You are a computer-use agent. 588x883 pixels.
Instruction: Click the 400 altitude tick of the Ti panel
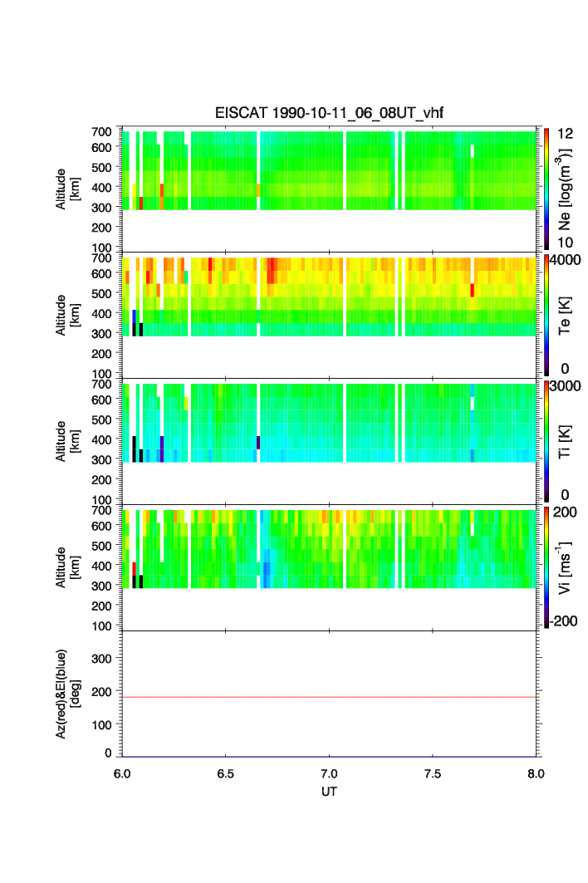pos(102,439)
